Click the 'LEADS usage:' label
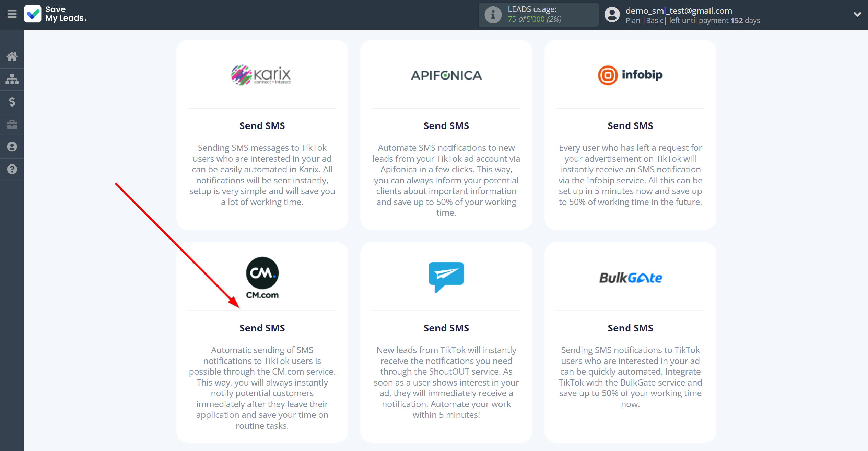Screen dimensions: 868x451 pyautogui.click(x=532, y=9)
